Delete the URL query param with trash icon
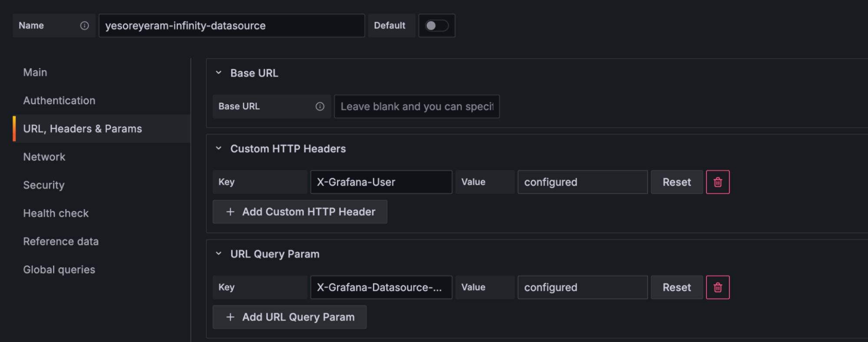868x342 pixels. point(718,287)
